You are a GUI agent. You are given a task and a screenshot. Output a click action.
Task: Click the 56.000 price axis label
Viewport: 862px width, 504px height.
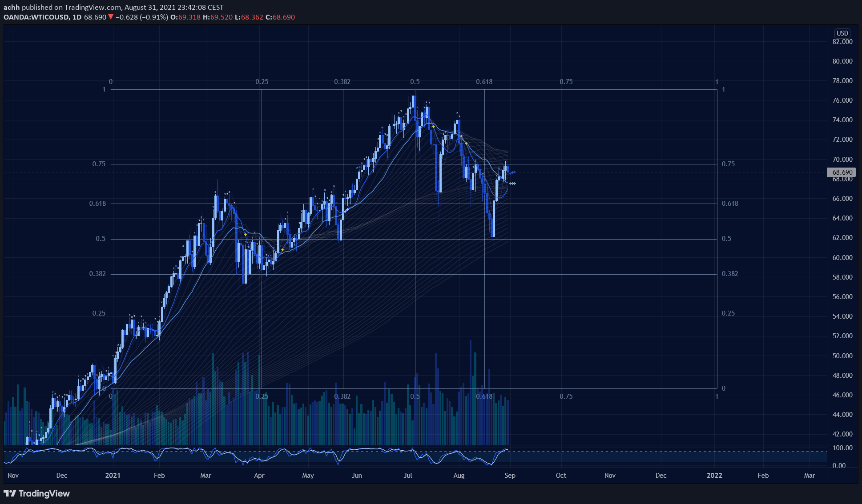point(842,296)
